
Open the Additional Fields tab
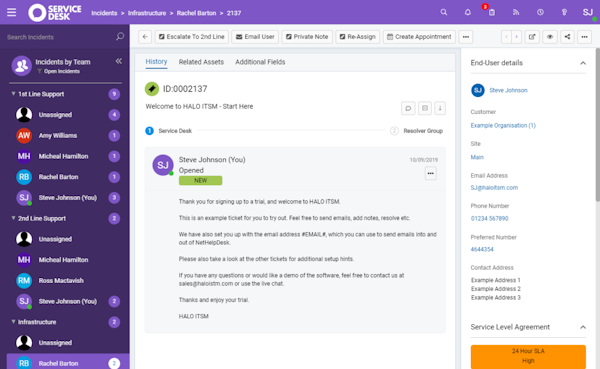click(260, 62)
